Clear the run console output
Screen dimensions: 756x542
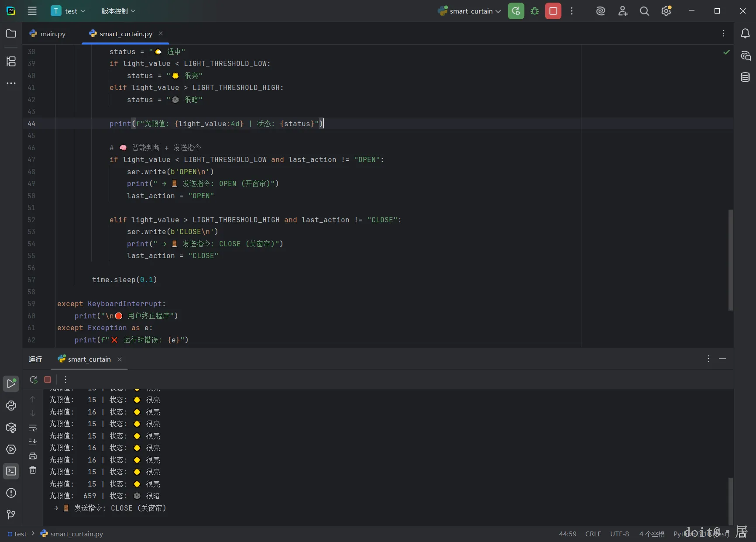coord(33,470)
